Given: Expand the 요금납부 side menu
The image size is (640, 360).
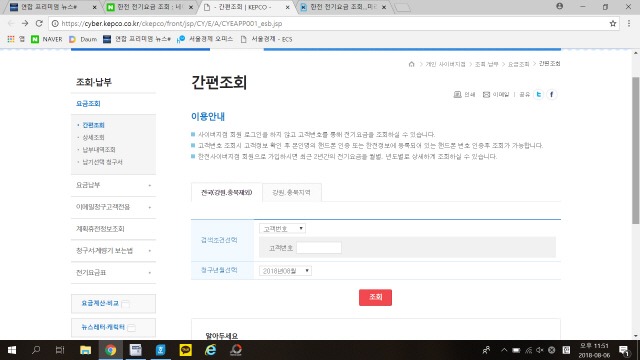Looking at the screenshot, I should [113, 185].
